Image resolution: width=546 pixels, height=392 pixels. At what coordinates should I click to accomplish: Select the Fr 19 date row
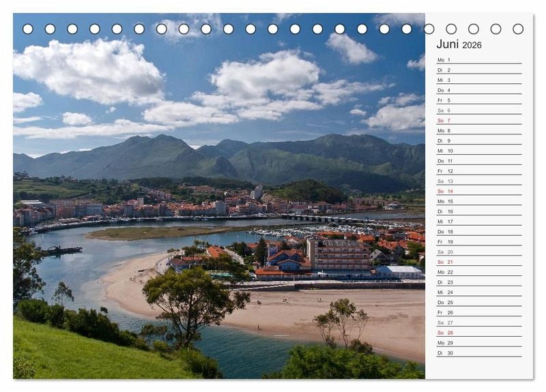(x=478, y=242)
